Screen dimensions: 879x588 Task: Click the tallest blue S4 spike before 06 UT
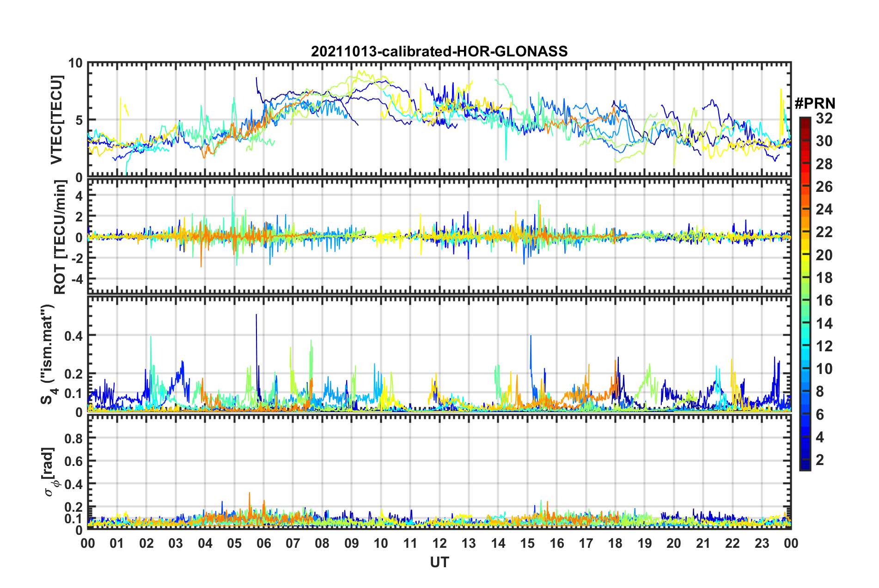tap(256, 316)
